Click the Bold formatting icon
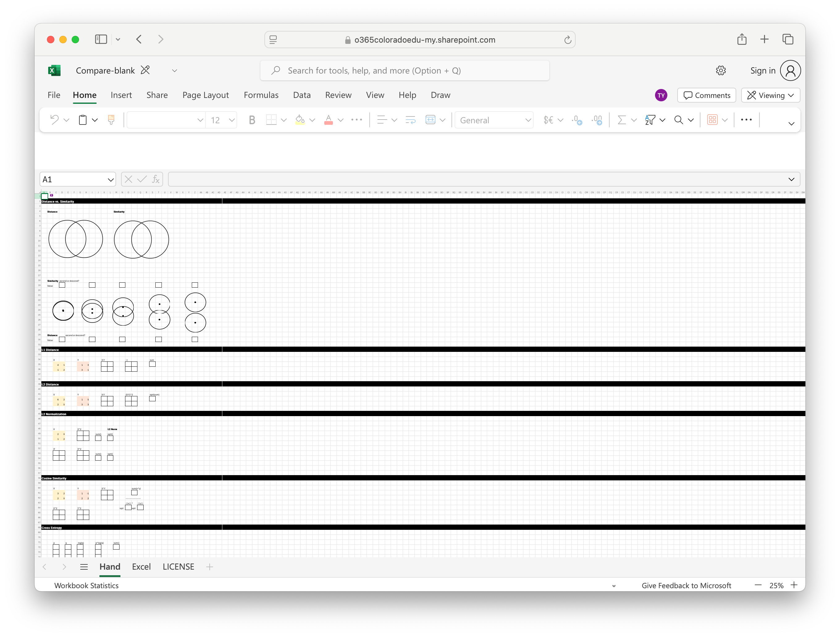The image size is (840, 637). click(252, 120)
